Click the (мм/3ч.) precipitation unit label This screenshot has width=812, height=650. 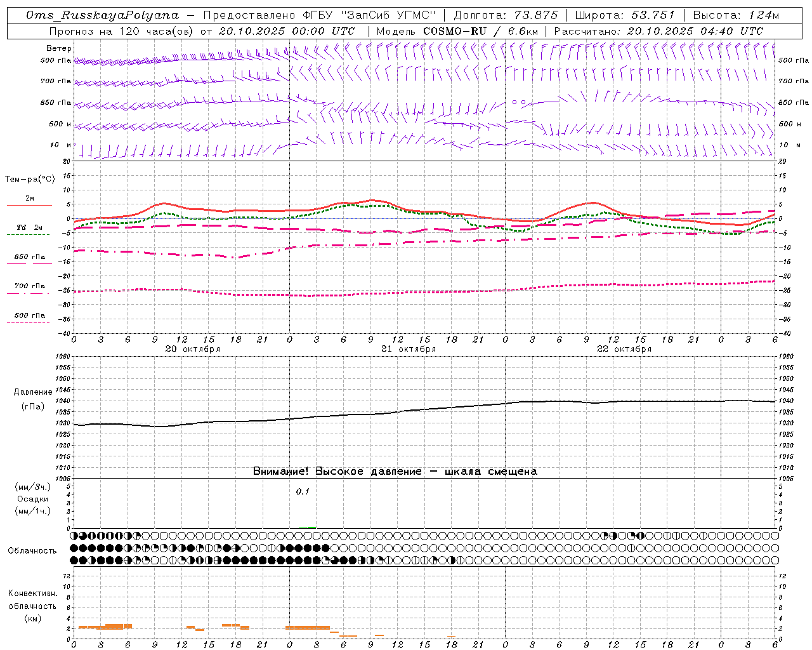pos(33,487)
